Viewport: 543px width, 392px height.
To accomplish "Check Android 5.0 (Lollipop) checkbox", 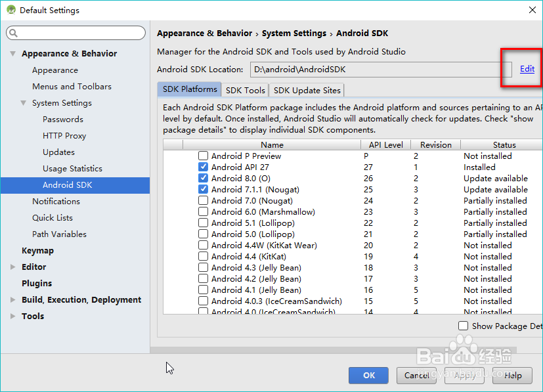I will click(x=204, y=234).
